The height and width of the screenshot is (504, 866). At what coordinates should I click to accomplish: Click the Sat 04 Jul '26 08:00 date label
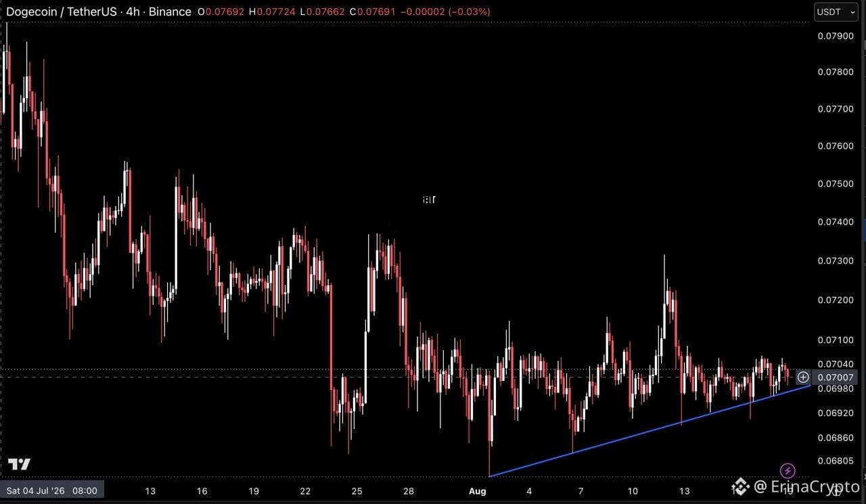click(x=52, y=490)
